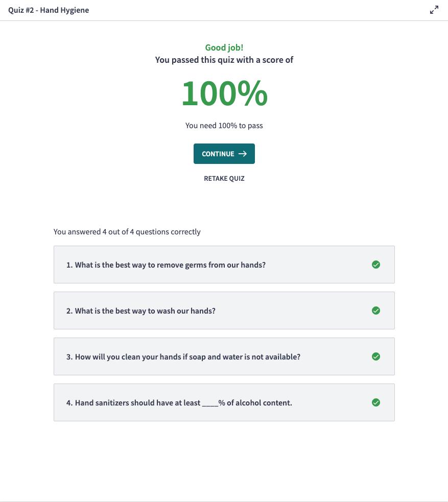This screenshot has height=502, width=448.
Task: Click the green checkmark for question 1
Action: [x=376, y=265]
